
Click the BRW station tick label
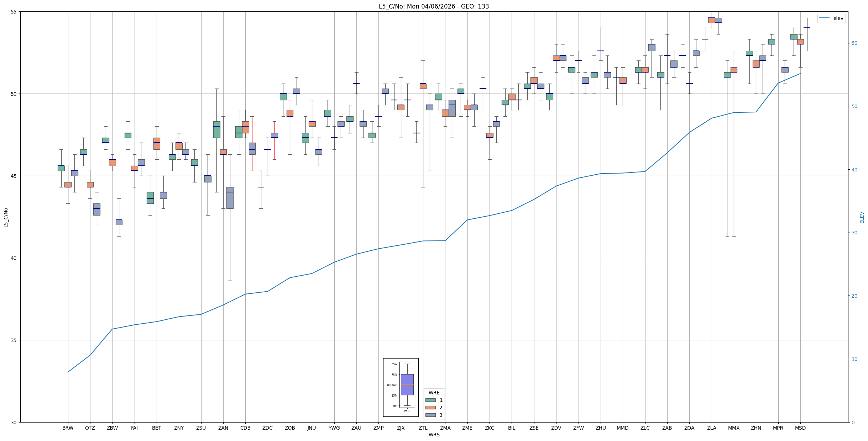coord(68,428)
